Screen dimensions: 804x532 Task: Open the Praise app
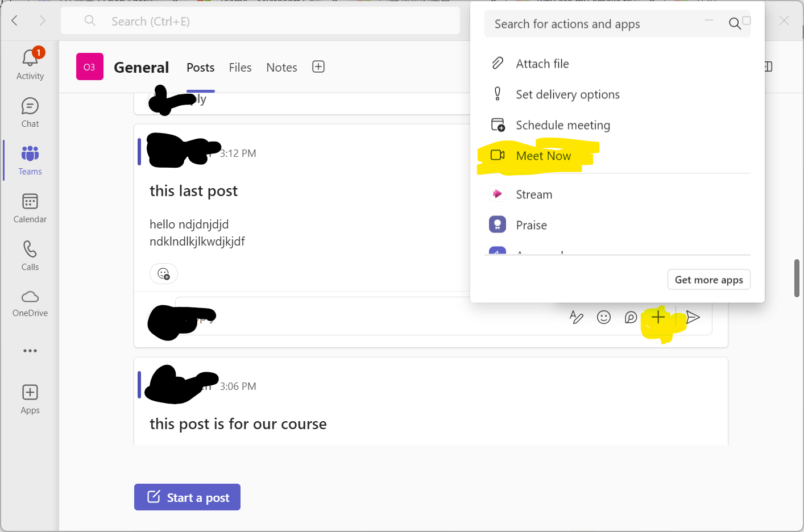coord(531,225)
